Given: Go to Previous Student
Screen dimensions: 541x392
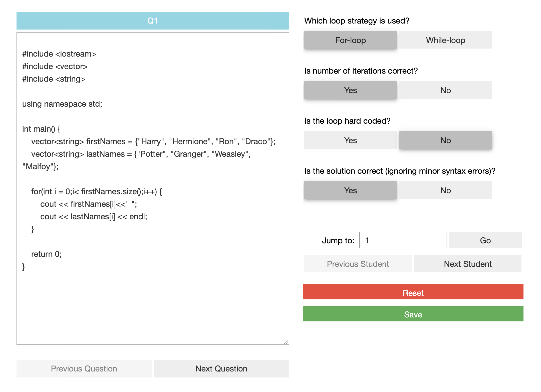Looking at the screenshot, I should click(x=358, y=264).
